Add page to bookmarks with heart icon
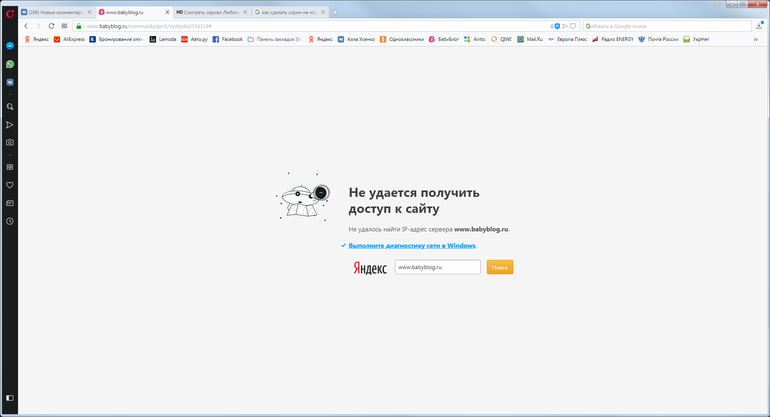The width and height of the screenshot is (770, 417). pyautogui.click(x=571, y=25)
